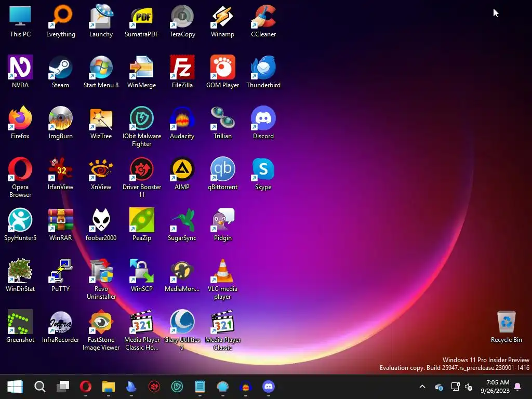
Task: Open the Windows Start menu
Action: coord(15,387)
